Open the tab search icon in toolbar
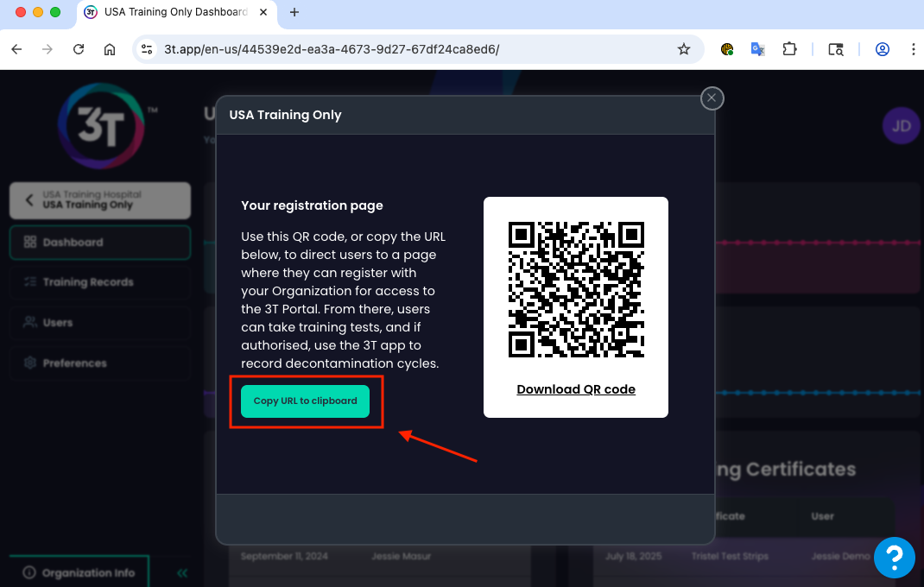 pos(836,49)
